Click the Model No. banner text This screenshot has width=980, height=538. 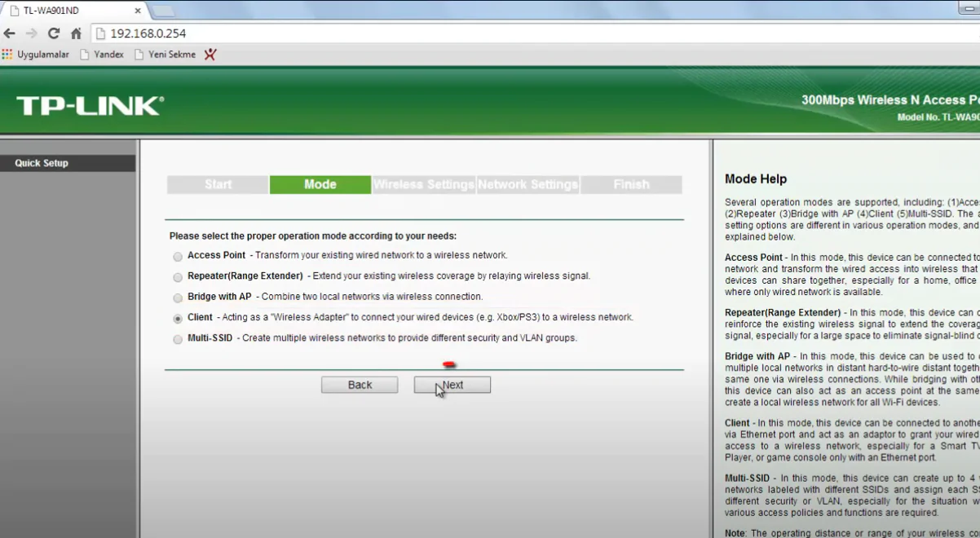tap(938, 117)
